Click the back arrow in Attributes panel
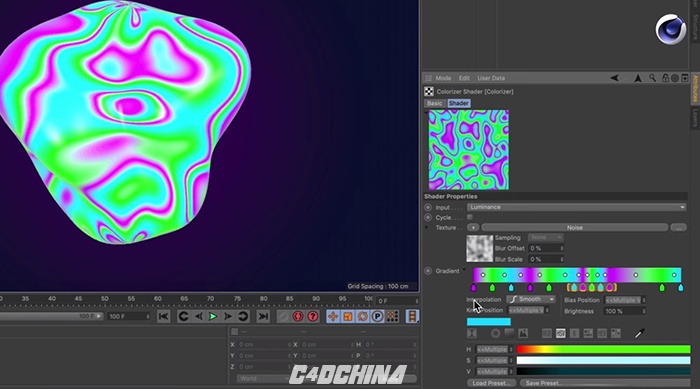Image resolution: width=700 pixels, height=389 pixels. [615, 78]
